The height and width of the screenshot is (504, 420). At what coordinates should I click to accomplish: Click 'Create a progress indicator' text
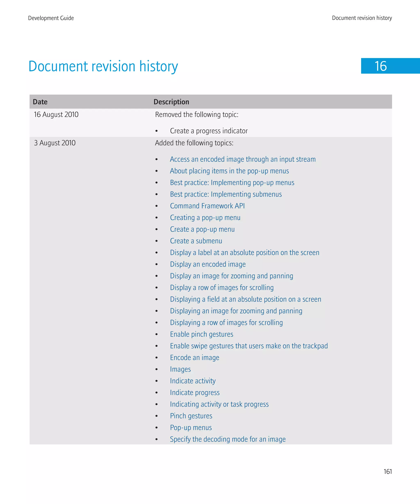[x=209, y=131]
